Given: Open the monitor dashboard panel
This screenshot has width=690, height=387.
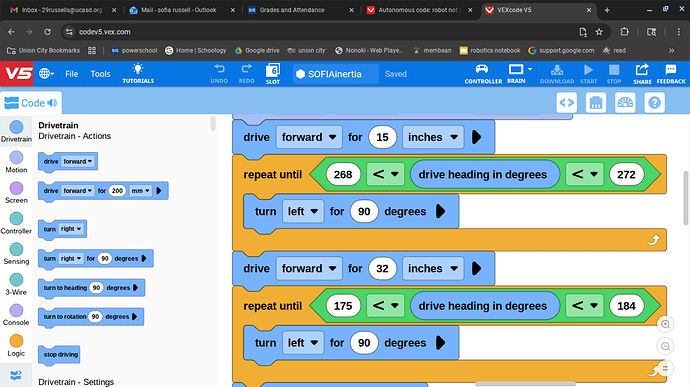Looking at the screenshot, I should (625, 103).
